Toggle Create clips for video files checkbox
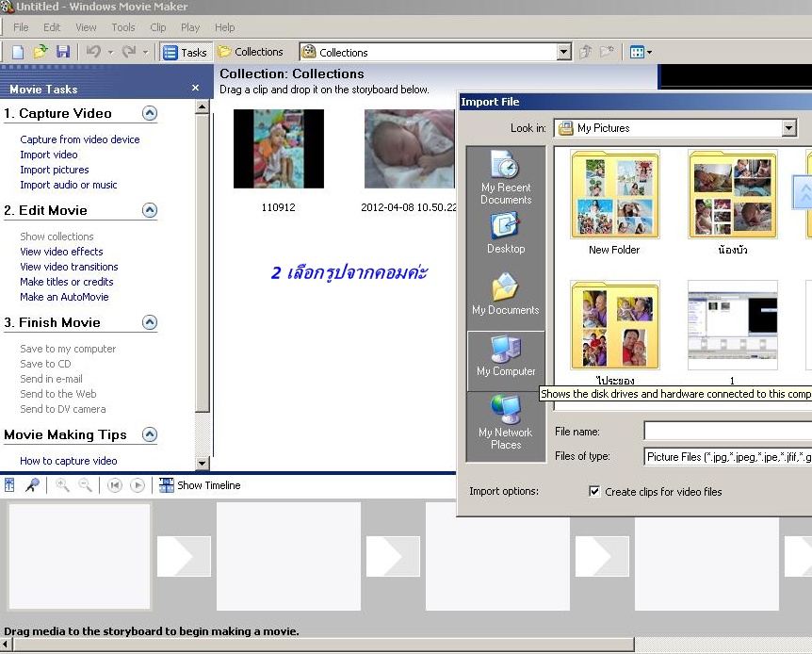The height and width of the screenshot is (654, 812). (594, 491)
